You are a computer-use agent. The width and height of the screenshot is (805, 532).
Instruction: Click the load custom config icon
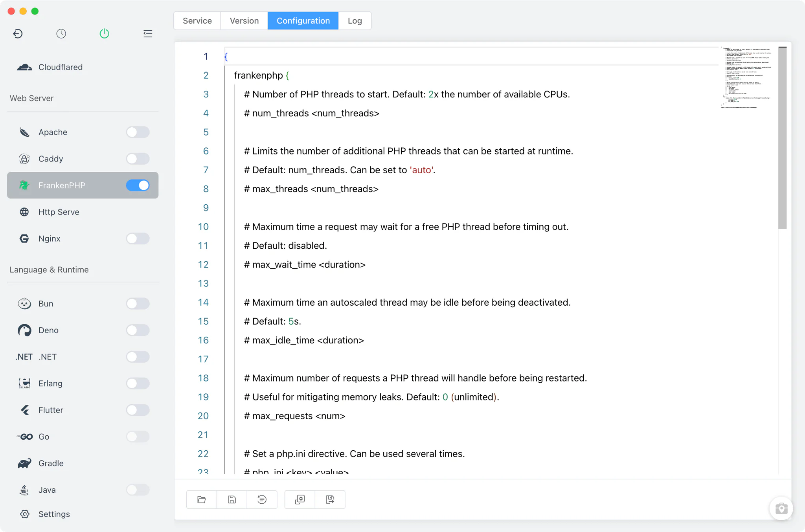pyautogui.click(x=300, y=499)
